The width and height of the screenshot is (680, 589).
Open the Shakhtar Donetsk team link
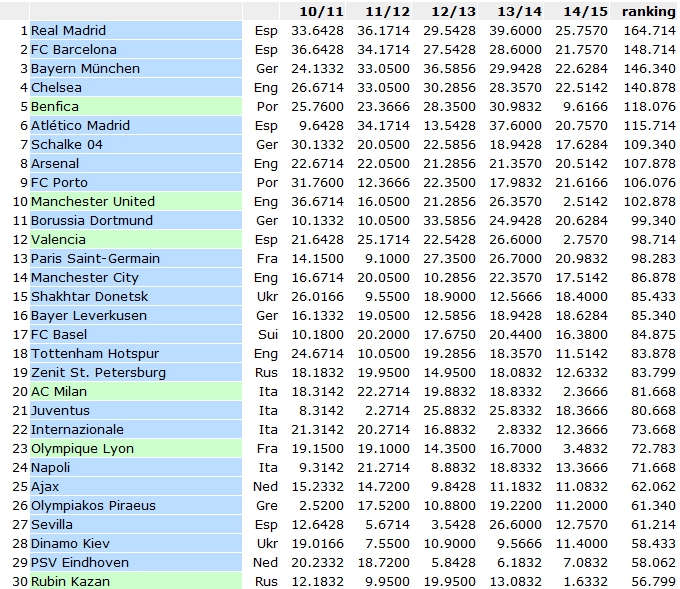click(89, 296)
